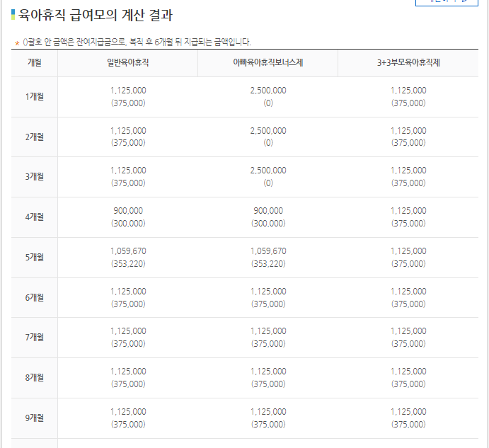Click 1,125,000 in 7개월 아빠육아휴직보너스제 cell
Viewport: 489px width, 448px height.
coord(268,331)
